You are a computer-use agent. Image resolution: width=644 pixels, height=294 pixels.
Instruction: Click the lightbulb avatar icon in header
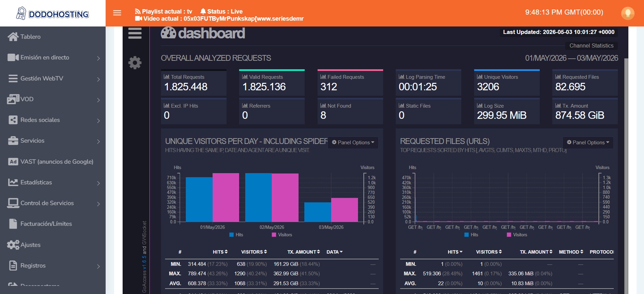[x=628, y=13]
